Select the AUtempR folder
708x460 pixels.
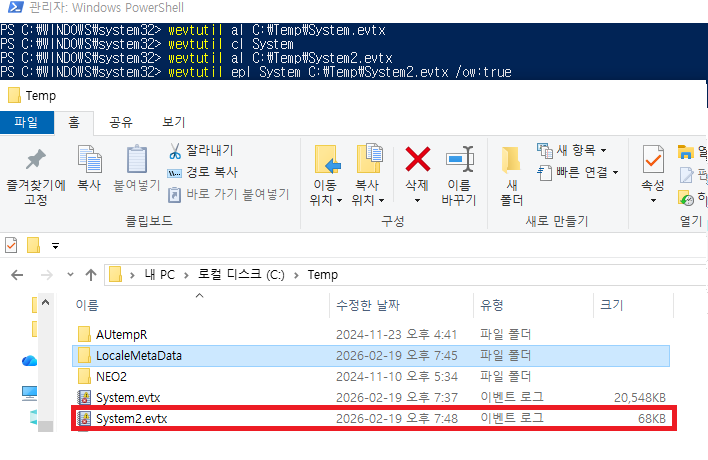[x=371, y=335]
